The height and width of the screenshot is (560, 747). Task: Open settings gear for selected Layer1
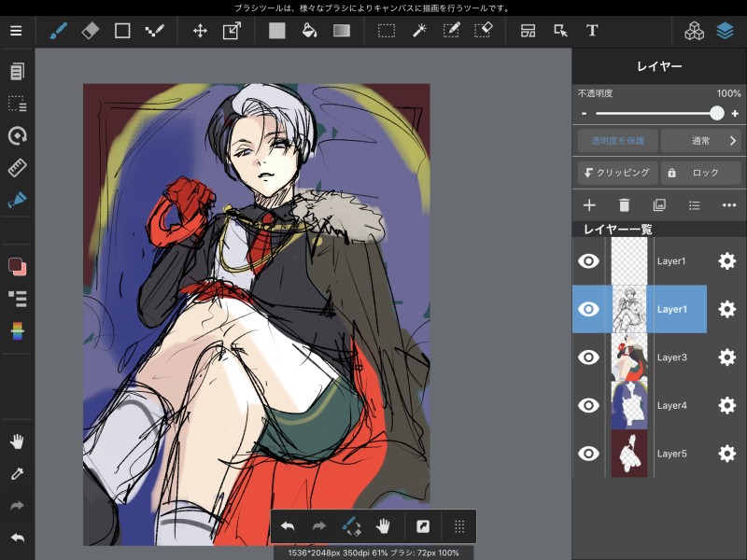(x=727, y=309)
